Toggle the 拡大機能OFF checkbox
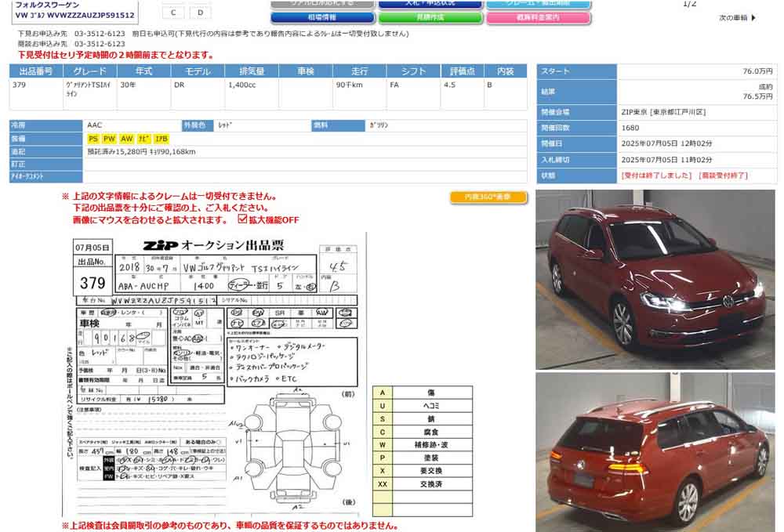This screenshot has height=532, width=784. (241, 220)
